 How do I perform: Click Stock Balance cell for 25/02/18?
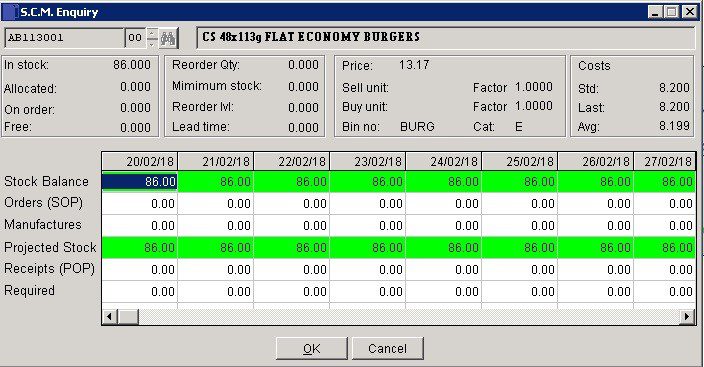[x=519, y=181]
